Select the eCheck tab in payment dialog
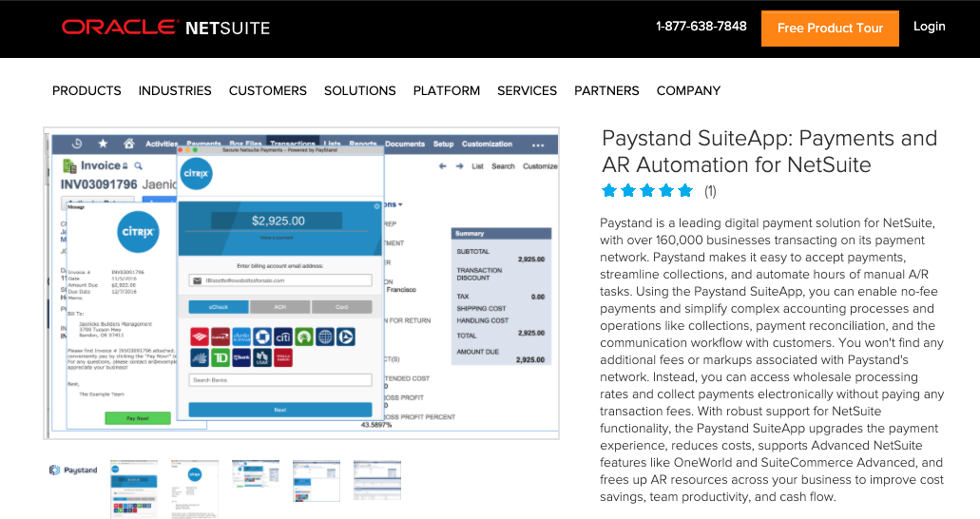The image size is (980, 519). pyautogui.click(x=219, y=307)
